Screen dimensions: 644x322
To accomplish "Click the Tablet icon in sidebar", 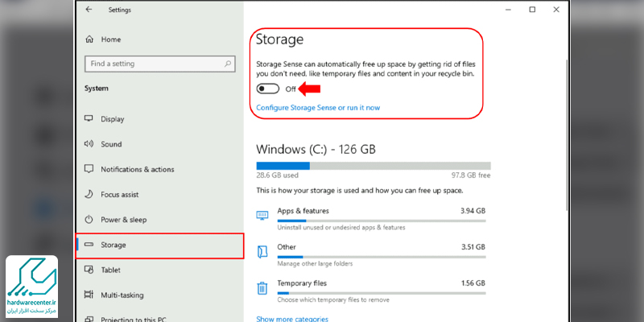I will tap(89, 270).
